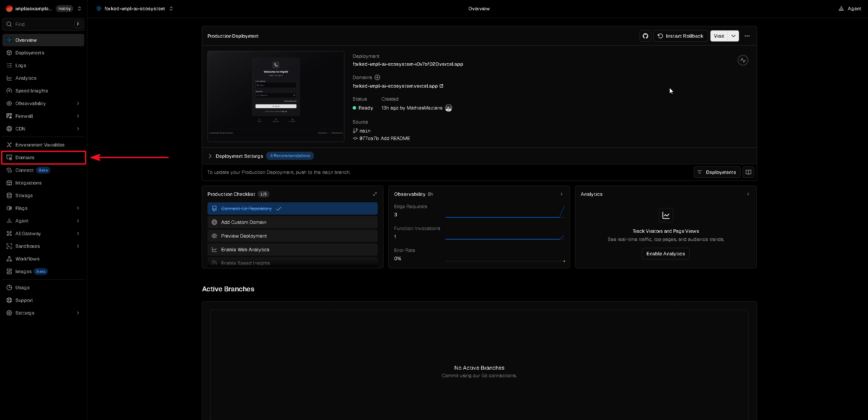Expand the Production Checklist panel
The image size is (868, 420).
[375, 194]
